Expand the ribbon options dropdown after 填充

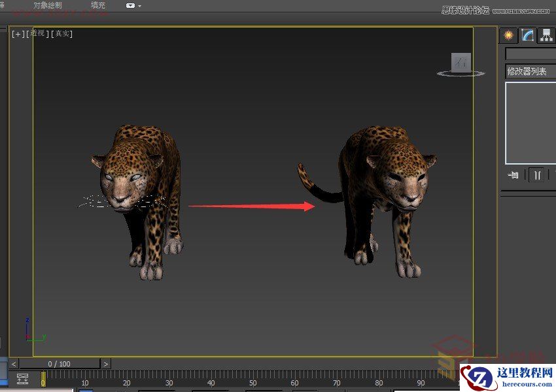133,5
